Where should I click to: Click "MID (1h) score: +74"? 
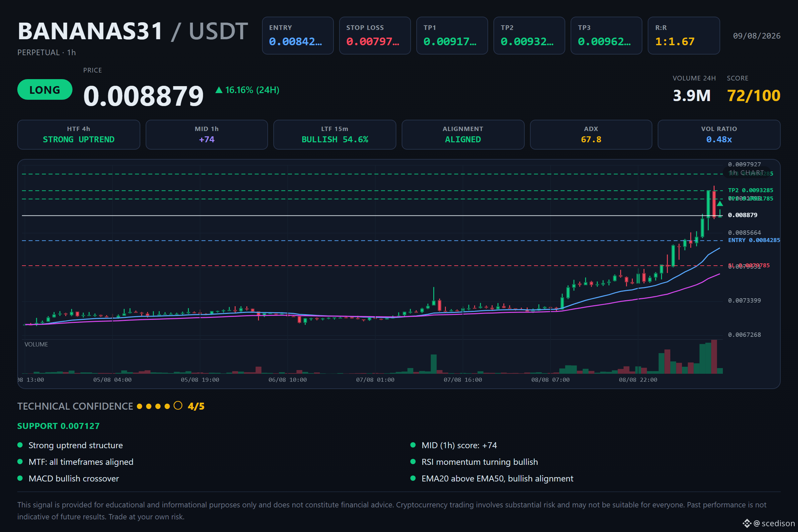click(x=459, y=445)
